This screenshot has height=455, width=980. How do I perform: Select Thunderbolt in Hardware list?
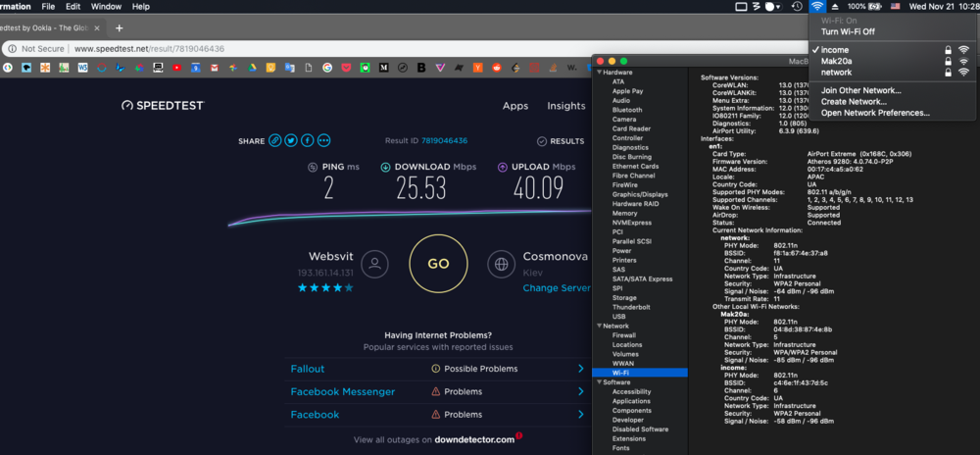pos(631,308)
